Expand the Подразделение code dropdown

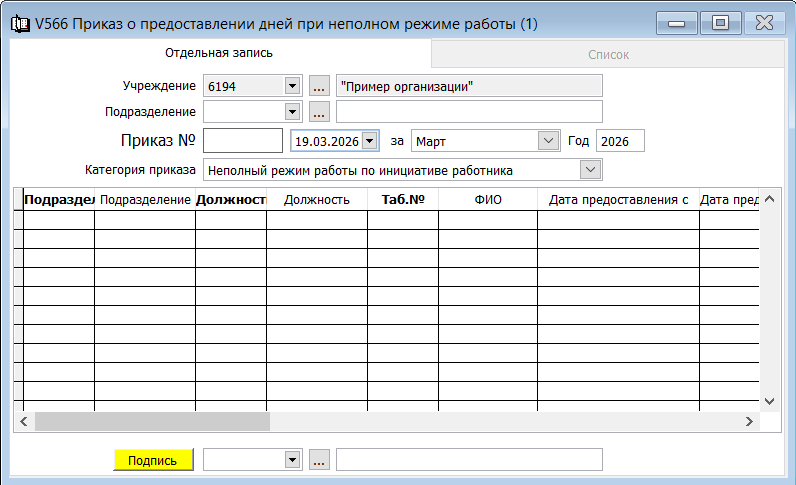[292, 111]
